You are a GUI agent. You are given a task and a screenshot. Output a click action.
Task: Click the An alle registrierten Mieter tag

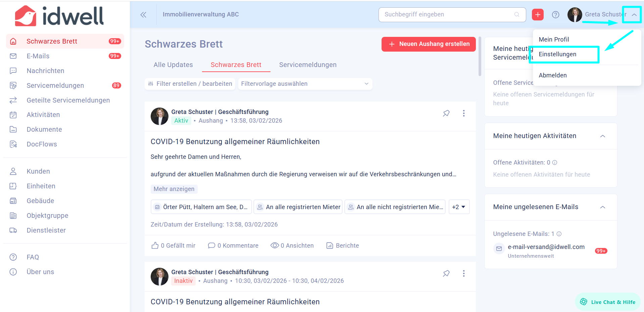click(298, 207)
